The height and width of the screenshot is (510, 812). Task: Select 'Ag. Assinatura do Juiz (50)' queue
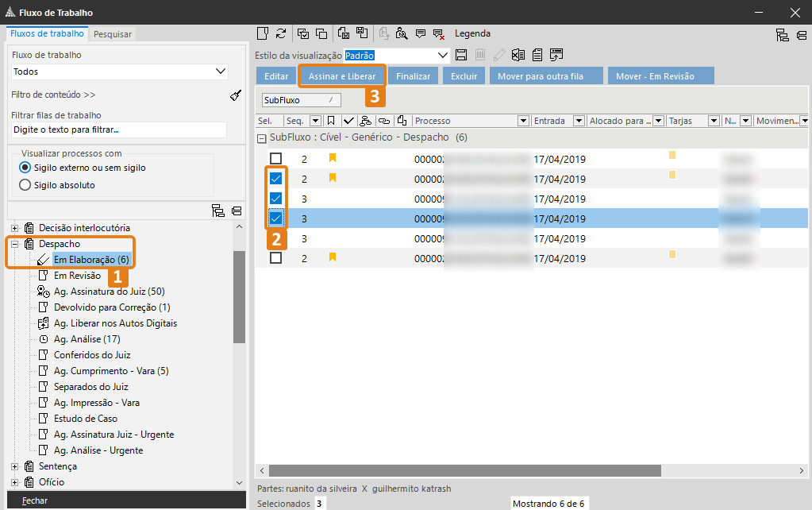(109, 292)
